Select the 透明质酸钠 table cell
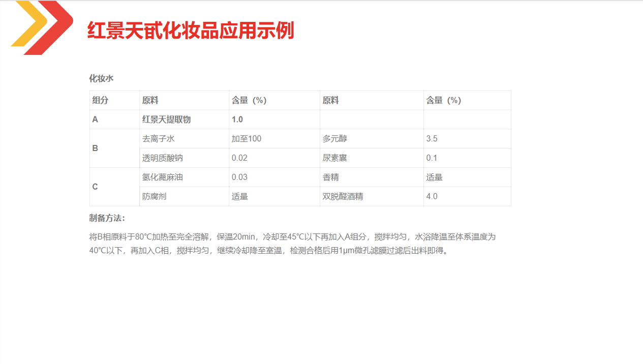643x364 pixels. click(x=162, y=158)
